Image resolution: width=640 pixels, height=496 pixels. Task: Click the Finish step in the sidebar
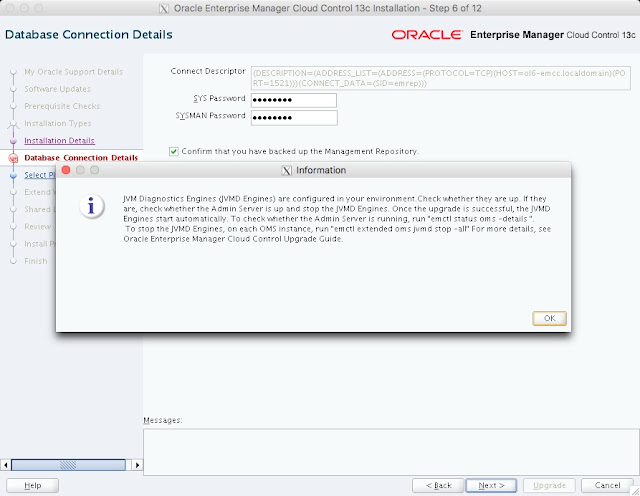coord(36,261)
